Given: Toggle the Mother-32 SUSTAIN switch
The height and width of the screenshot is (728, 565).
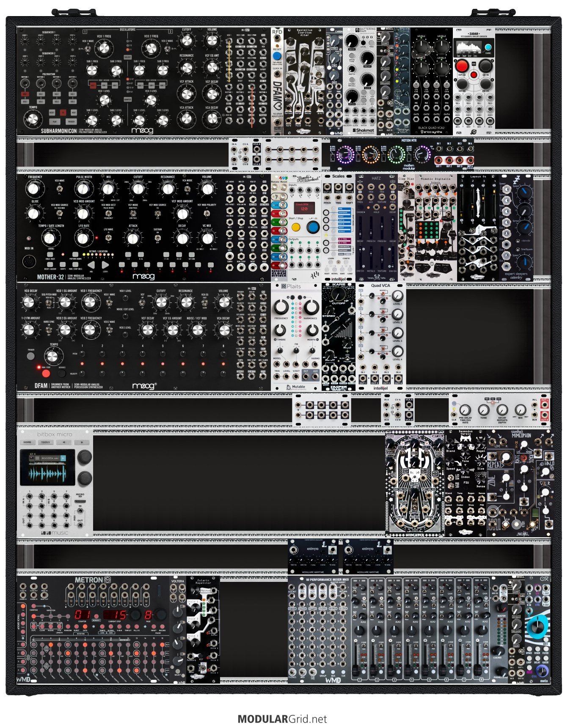Looking at the screenshot, I should click(157, 237).
